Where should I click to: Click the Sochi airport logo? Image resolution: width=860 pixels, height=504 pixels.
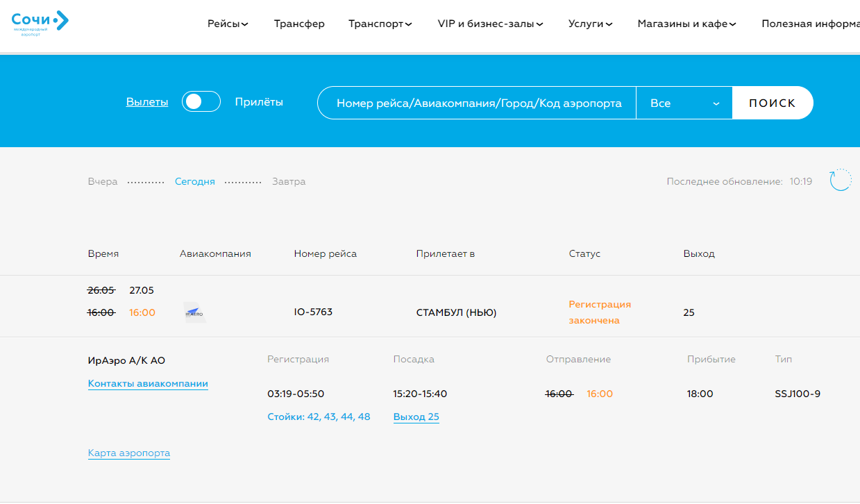[40, 23]
